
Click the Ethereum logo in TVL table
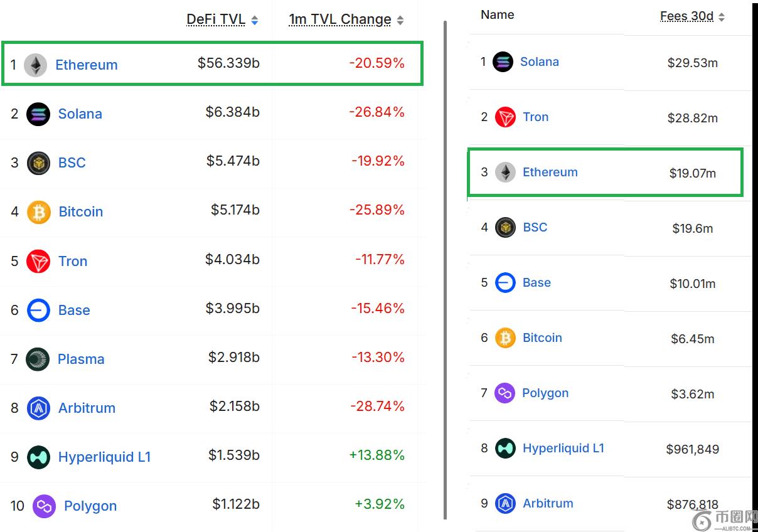coord(36,65)
